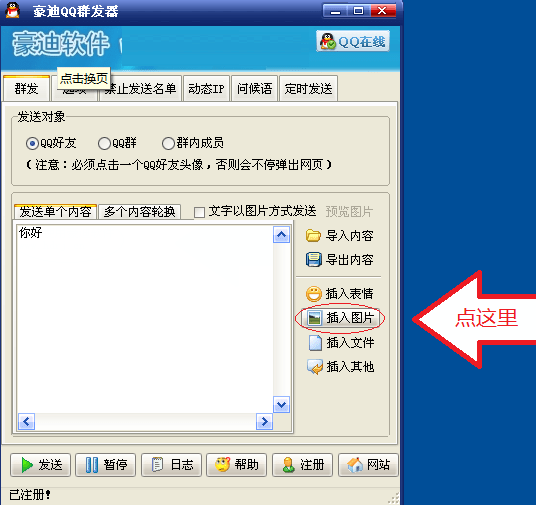
Task: Open the 动态IP tab
Action: [206, 89]
